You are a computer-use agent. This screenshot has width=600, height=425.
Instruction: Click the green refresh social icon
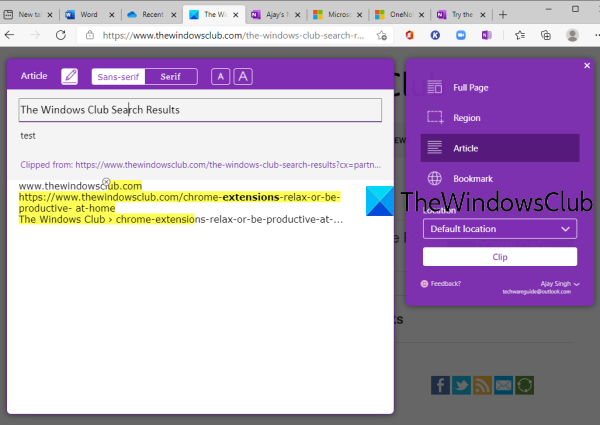524,385
